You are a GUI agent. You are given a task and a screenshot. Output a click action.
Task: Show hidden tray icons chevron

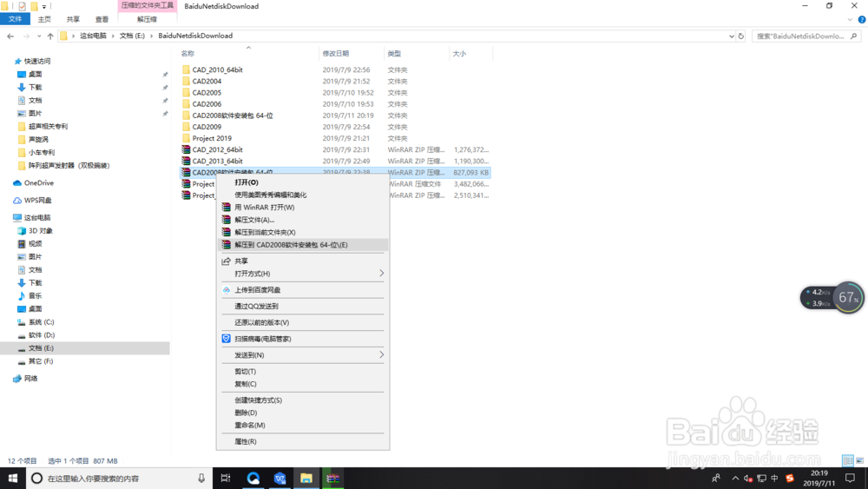coord(735,478)
